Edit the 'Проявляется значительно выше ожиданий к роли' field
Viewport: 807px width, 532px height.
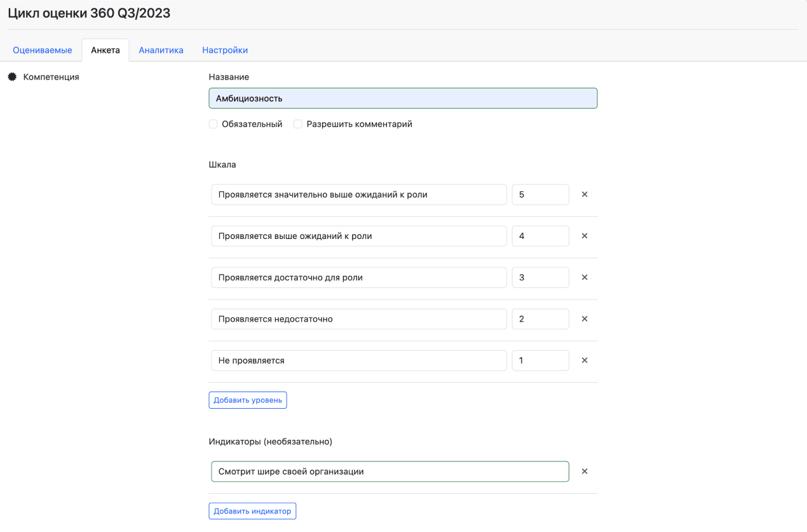pos(359,194)
